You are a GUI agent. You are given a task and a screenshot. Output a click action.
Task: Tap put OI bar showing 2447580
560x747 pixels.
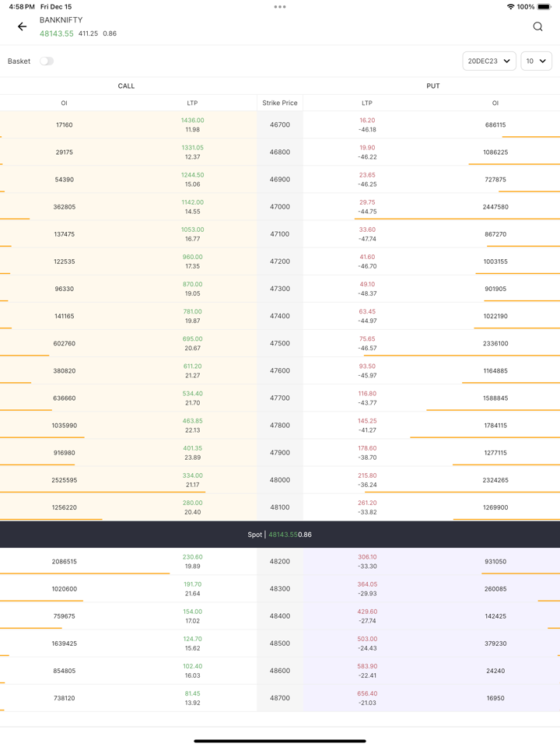(x=495, y=207)
